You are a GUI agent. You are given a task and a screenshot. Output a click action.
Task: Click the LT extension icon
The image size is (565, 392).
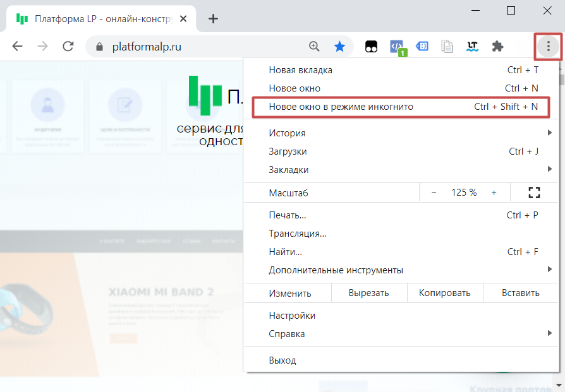(472, 46)
